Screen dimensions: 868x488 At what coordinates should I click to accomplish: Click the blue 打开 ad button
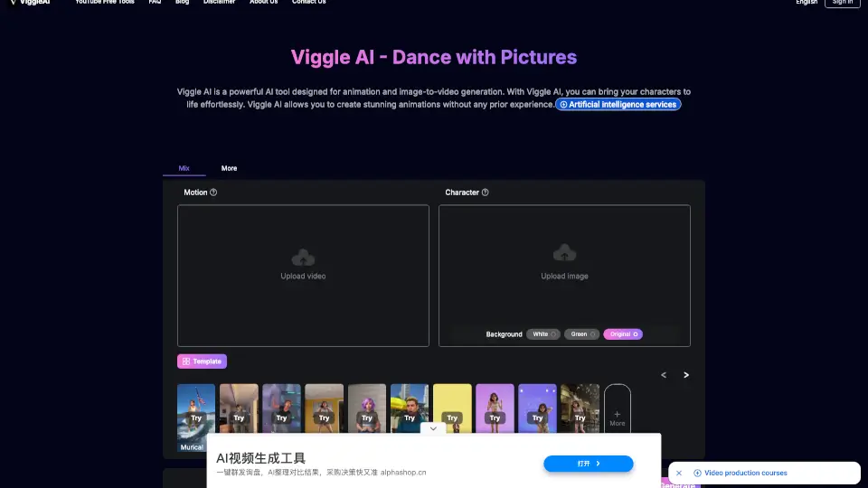click(x=589, y=464)
